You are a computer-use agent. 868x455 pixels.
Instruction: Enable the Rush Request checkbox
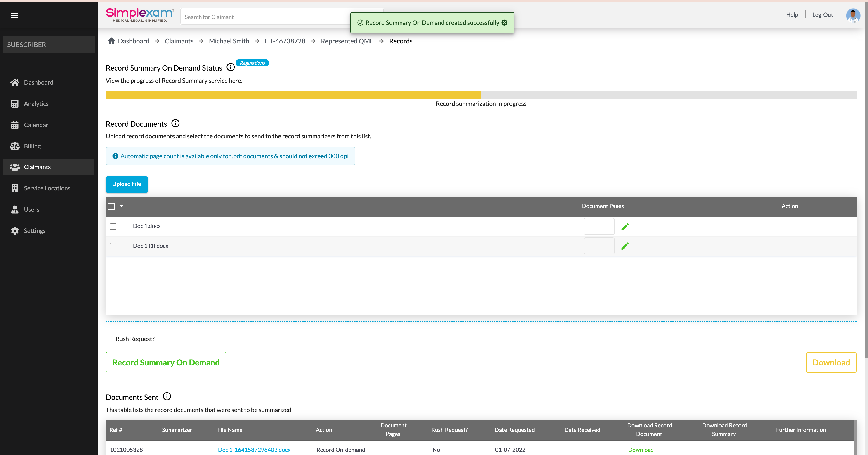[x=109, y=339]
